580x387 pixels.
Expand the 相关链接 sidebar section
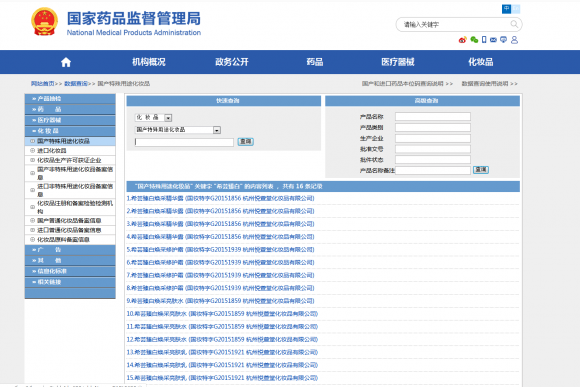[x=70, y=282]
